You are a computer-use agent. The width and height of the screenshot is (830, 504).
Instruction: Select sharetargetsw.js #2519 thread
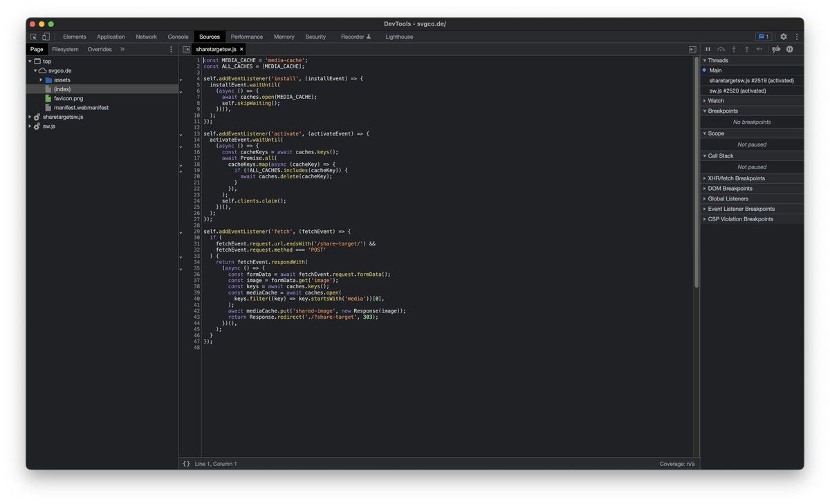pos(753,80)
